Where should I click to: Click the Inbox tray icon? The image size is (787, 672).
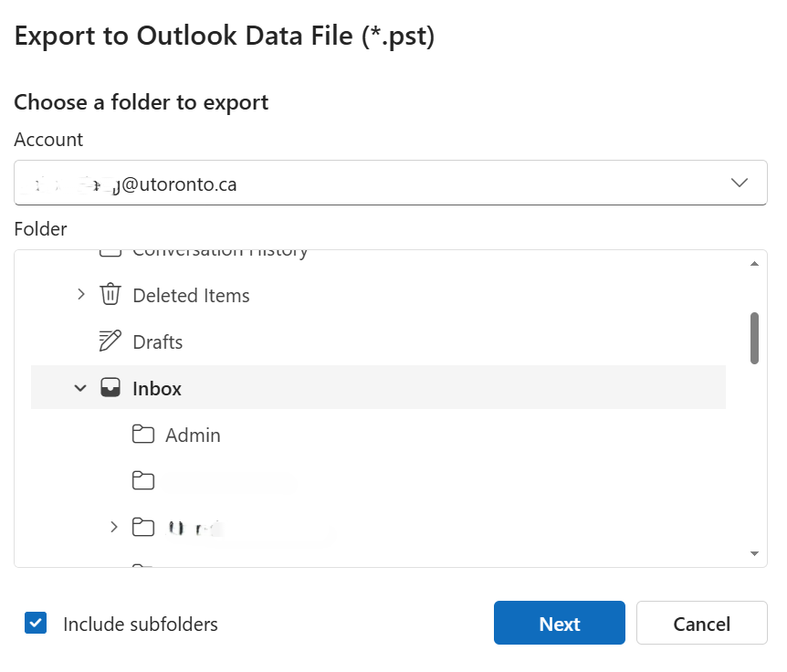[x=110, y=388]
